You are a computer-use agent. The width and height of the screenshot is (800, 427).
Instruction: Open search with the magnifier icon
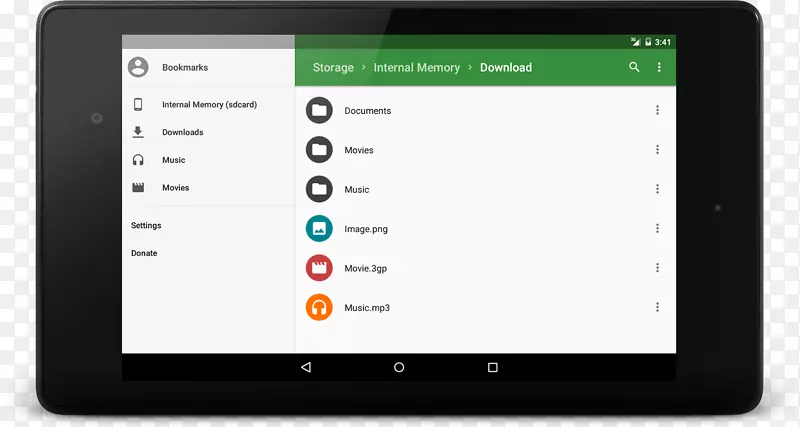click(634, 67)
